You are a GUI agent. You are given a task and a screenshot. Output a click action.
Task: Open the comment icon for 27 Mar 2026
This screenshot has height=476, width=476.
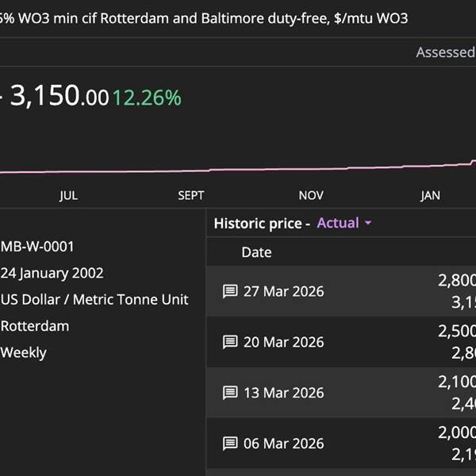[230, 291]
